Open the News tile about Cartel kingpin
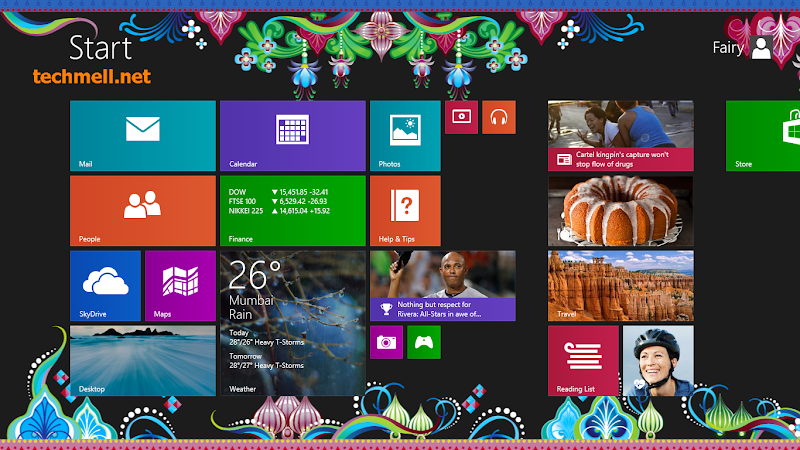This screenshot has width=800, height=450. coord(621,136)
